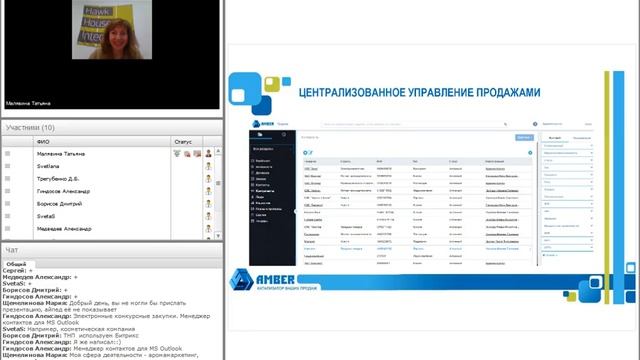
Task: Click the participants list scroll-up arrow
Action: tap(218, 151)
